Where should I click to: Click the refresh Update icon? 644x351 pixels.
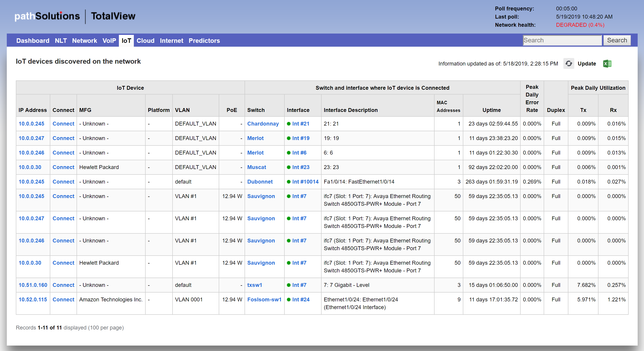pyautogui.click(x=569, y=63)
